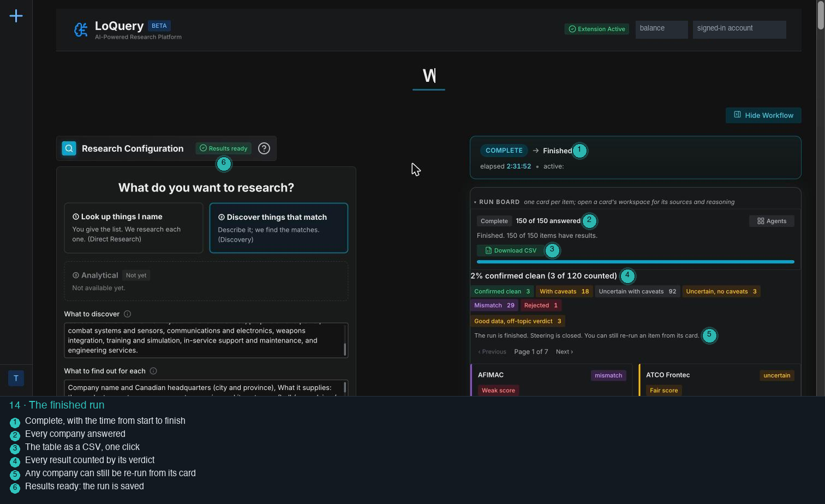Open the Agents view
Screen dimensions: 825x504
tap(772, 221)
